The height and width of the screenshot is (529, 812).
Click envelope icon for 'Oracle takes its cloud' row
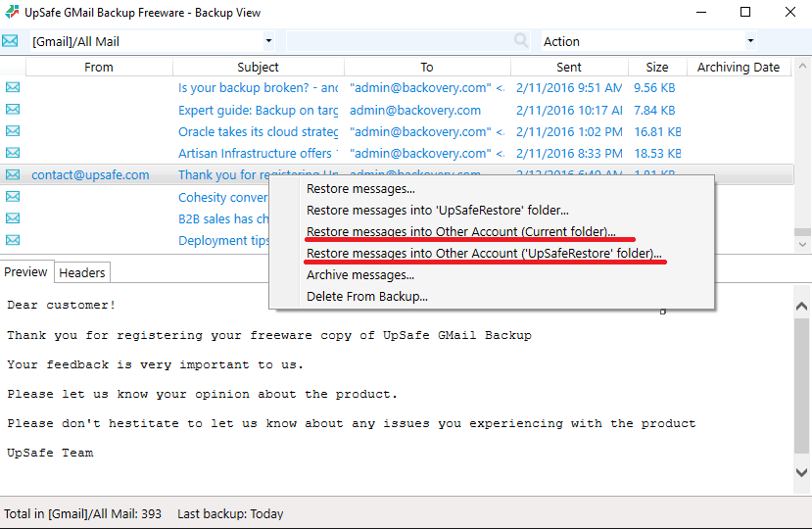pos(13,131)
